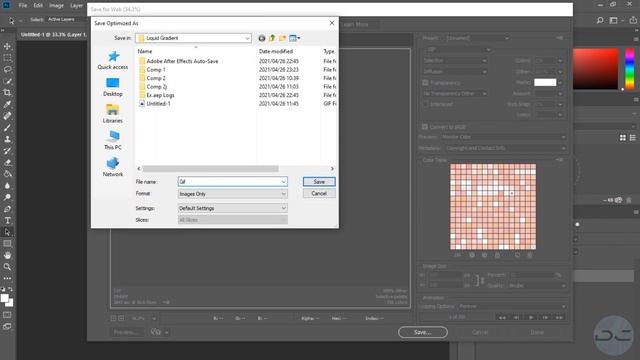
Task: Open the Preset dropdown in Save for Web
Action: [x=477, y=38]
